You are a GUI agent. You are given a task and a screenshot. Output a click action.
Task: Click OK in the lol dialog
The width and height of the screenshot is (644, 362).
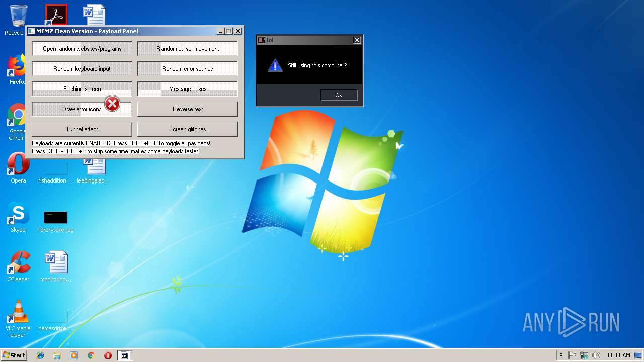click(339, 95)
